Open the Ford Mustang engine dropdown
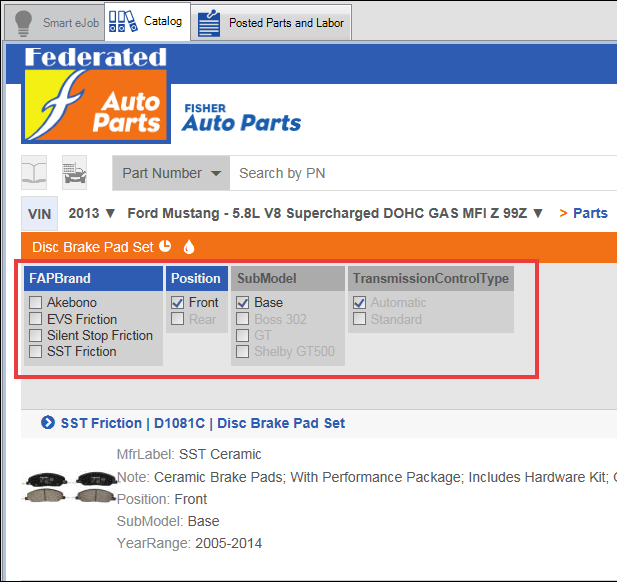617x582 pixels. tap(335, 213)
